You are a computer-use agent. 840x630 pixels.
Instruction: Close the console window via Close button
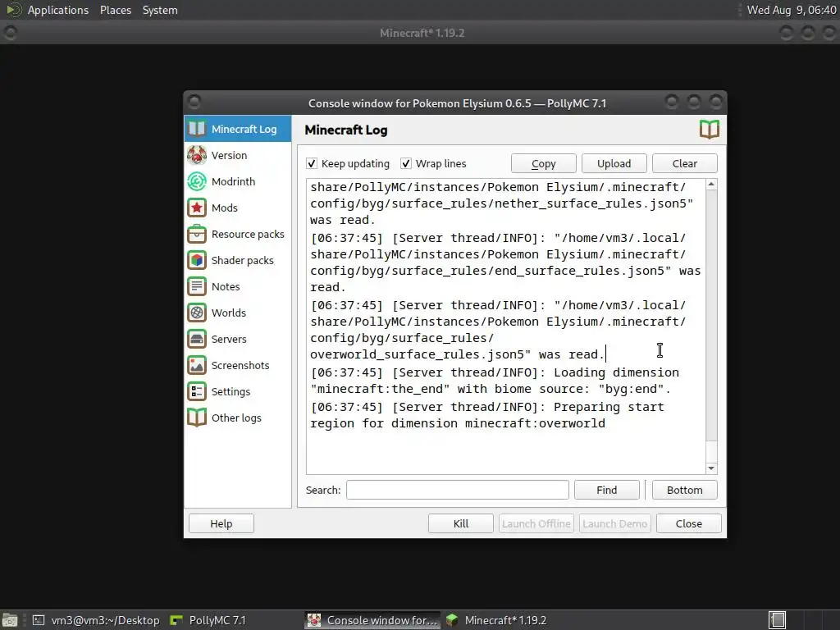[689, 523]
